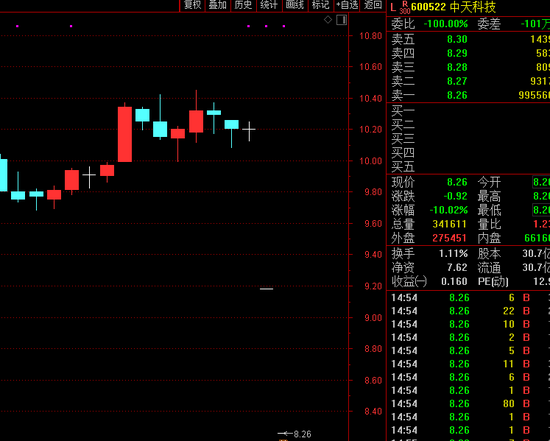Click the 10.80 price axis label

pyautogui.click(x=371, y=36)
